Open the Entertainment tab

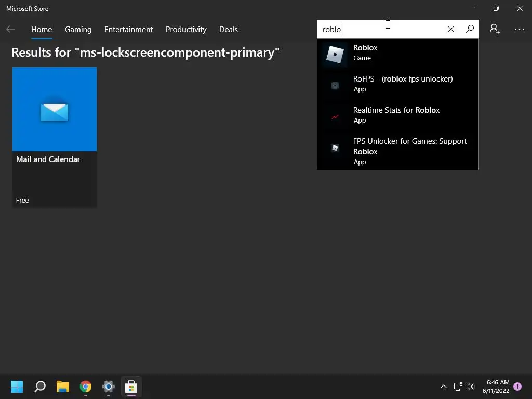coord(129,30)
